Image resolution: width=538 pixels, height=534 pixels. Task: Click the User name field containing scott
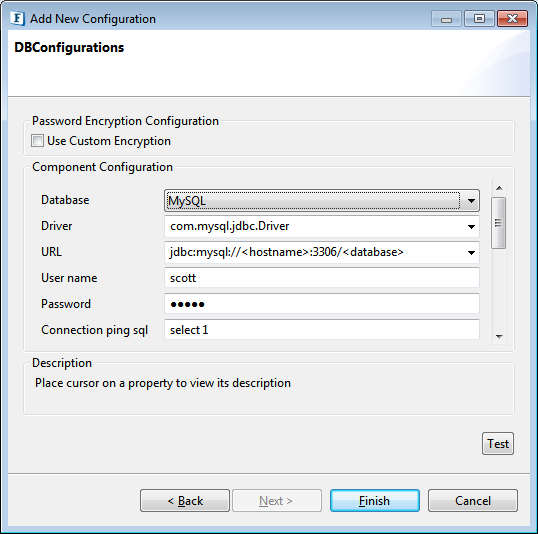tap(321, 278)
